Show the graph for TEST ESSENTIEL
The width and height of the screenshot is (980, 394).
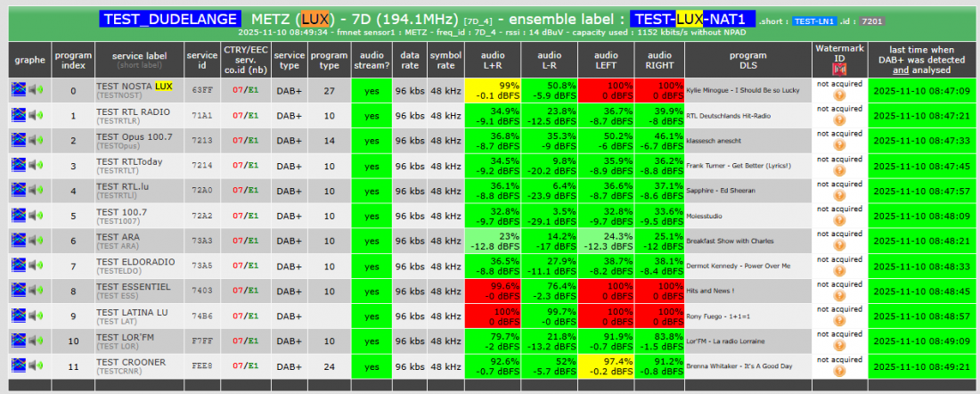pos(19,291)
